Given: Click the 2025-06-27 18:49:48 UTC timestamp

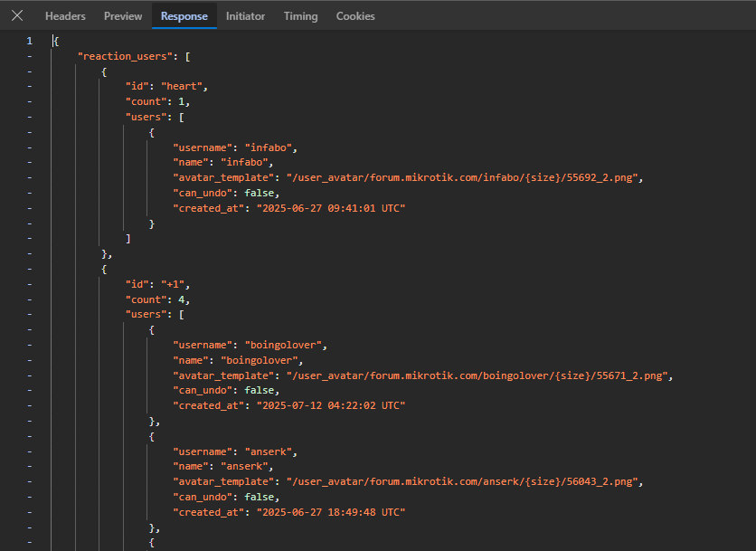Looking at the screenshot, I should point(331,512).
